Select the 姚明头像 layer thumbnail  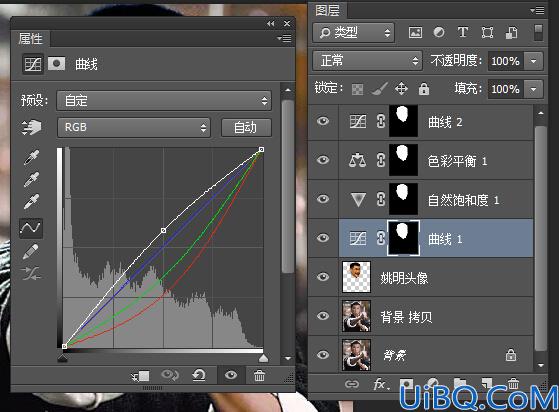356,277
